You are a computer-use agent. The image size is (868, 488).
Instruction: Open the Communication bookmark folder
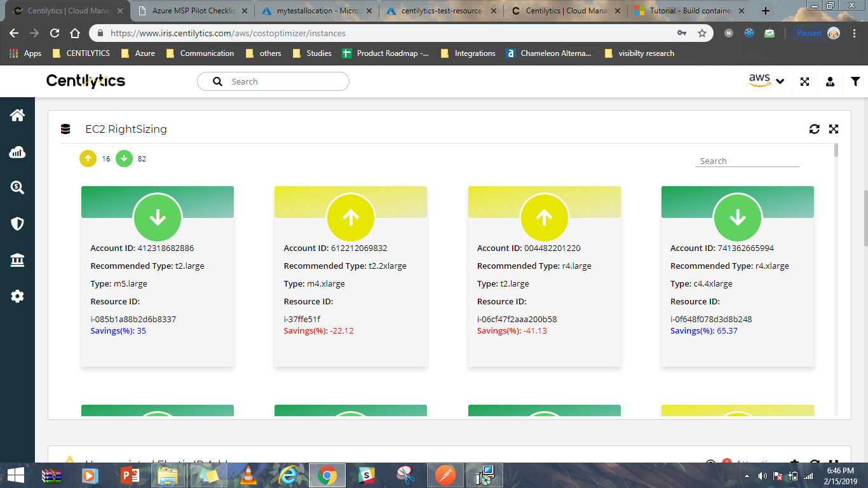coord(200,53)
